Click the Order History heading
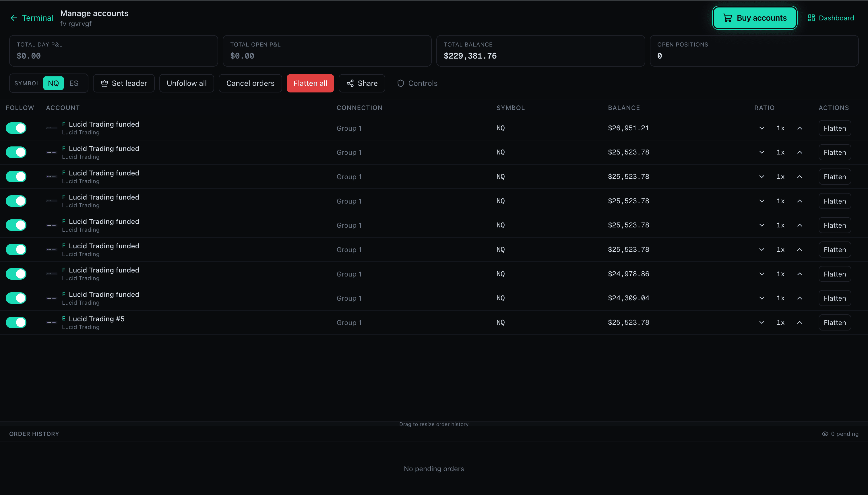Viewport: 868px width, 495px height. click(34, 434)
